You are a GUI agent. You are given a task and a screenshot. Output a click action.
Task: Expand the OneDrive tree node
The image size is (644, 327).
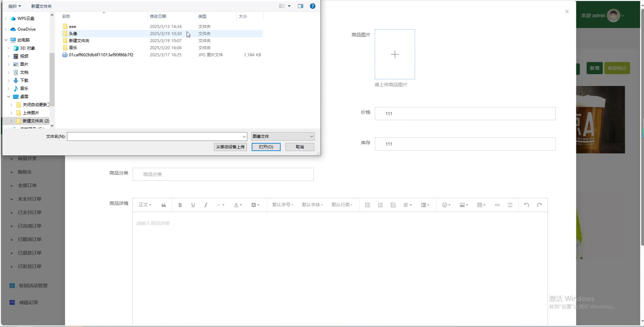6,29
